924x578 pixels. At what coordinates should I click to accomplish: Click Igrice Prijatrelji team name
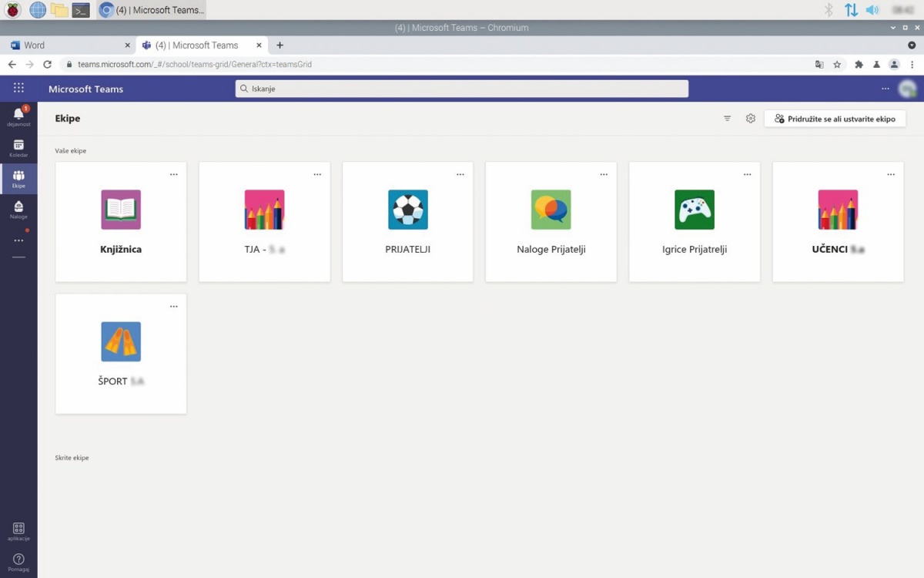(695, 250)
